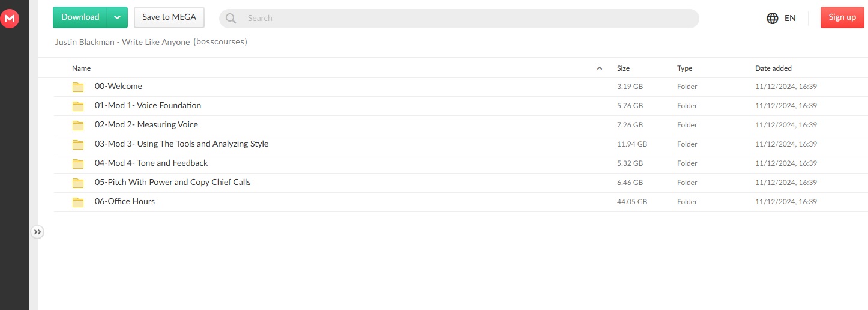Viewport: 868px width, 310px height.
Task: Sort files by Type column
Action: tap(685, 68)
